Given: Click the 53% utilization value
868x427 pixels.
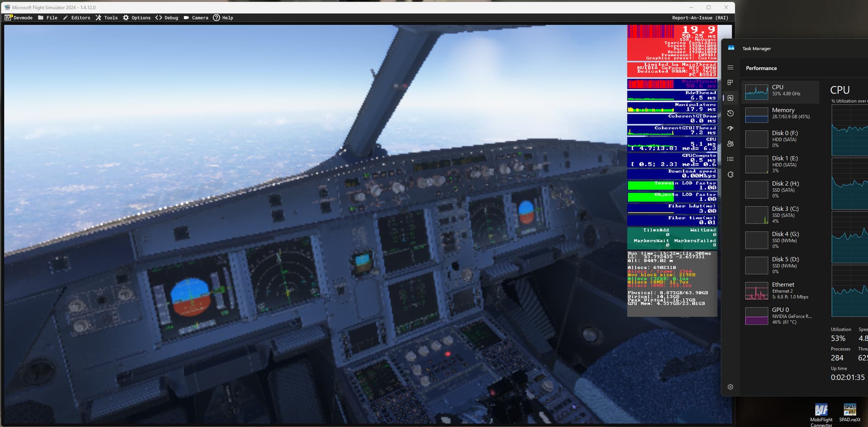Looking at the screenshot, I should (x=838, y=338).
